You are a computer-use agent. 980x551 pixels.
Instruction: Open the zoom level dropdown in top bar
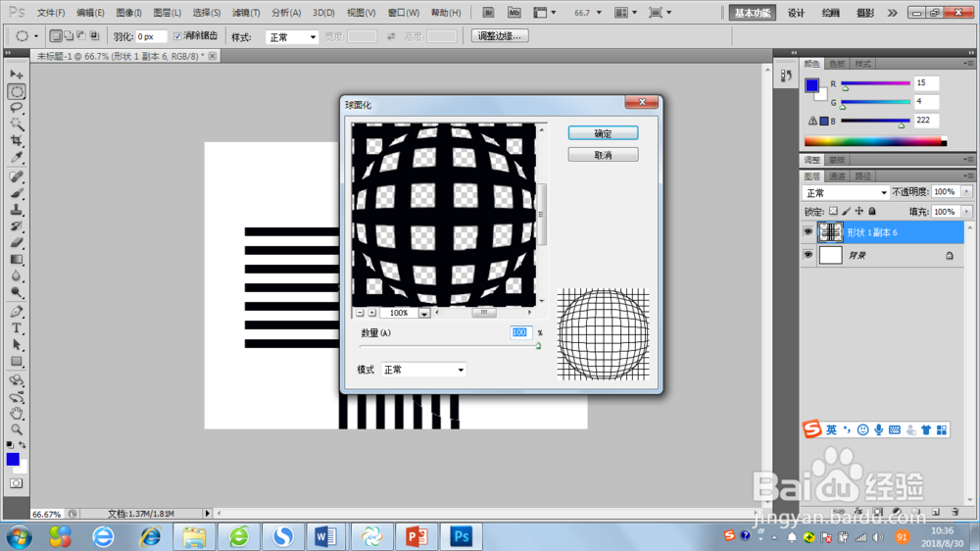click(600, 13)
